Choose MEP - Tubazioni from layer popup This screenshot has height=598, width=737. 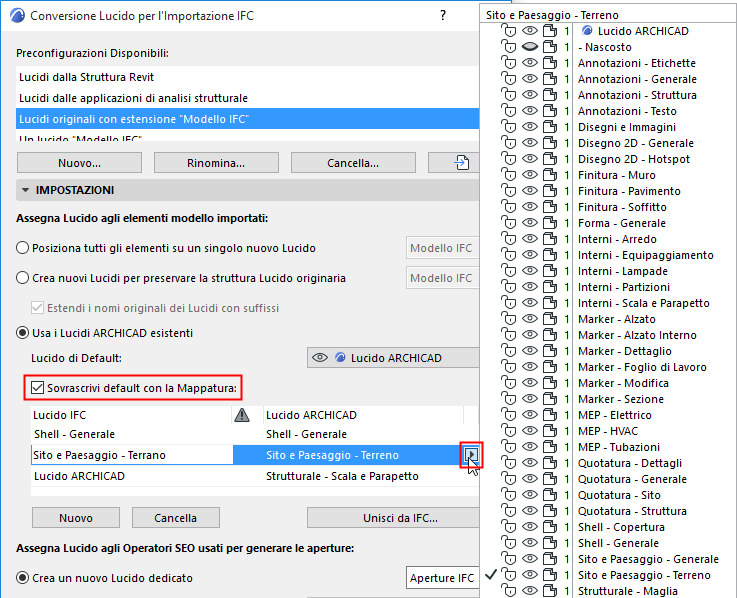click(x=619, y=447)
